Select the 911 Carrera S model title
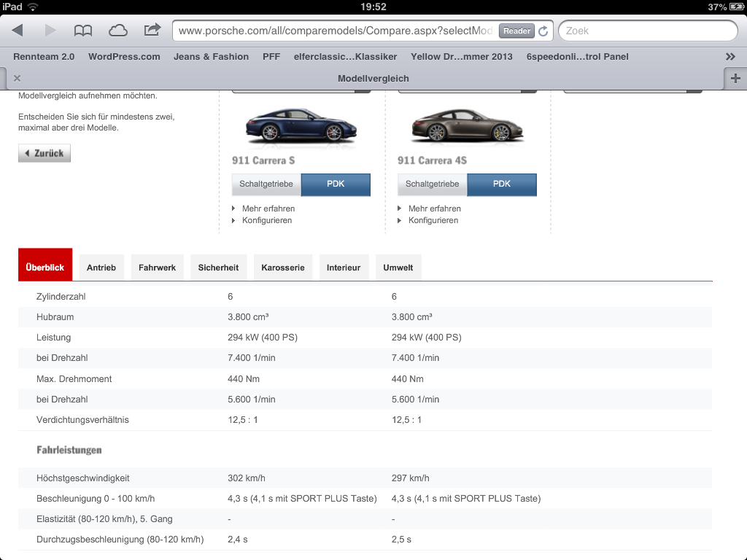The image size is (747, 560). (263, 160)
